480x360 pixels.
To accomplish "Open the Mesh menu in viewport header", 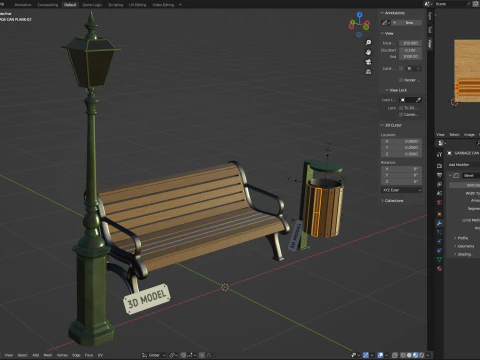I will 48,355.
